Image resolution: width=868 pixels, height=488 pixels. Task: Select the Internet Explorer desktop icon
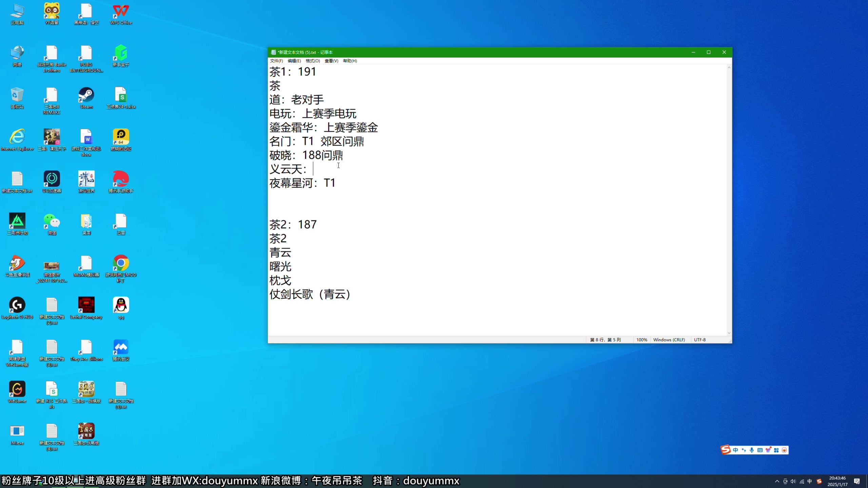pos(17,140)
